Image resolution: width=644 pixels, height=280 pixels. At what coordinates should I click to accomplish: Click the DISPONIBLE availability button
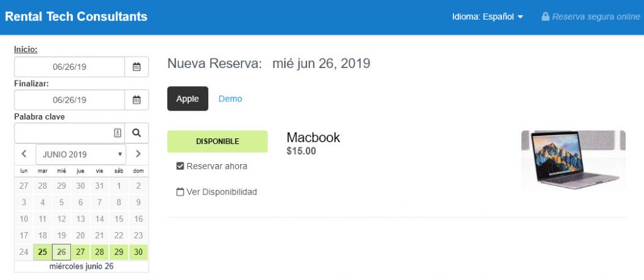[x=217, y=142]
